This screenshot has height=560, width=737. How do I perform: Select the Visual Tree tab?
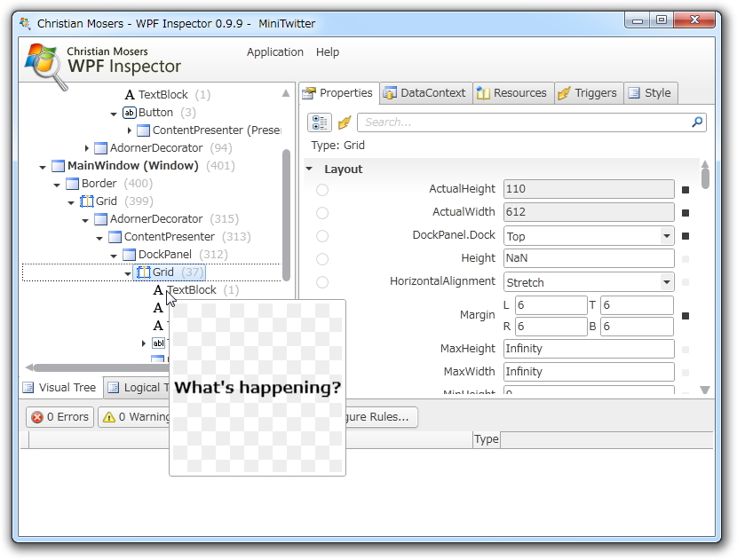[x=60, y=388]
